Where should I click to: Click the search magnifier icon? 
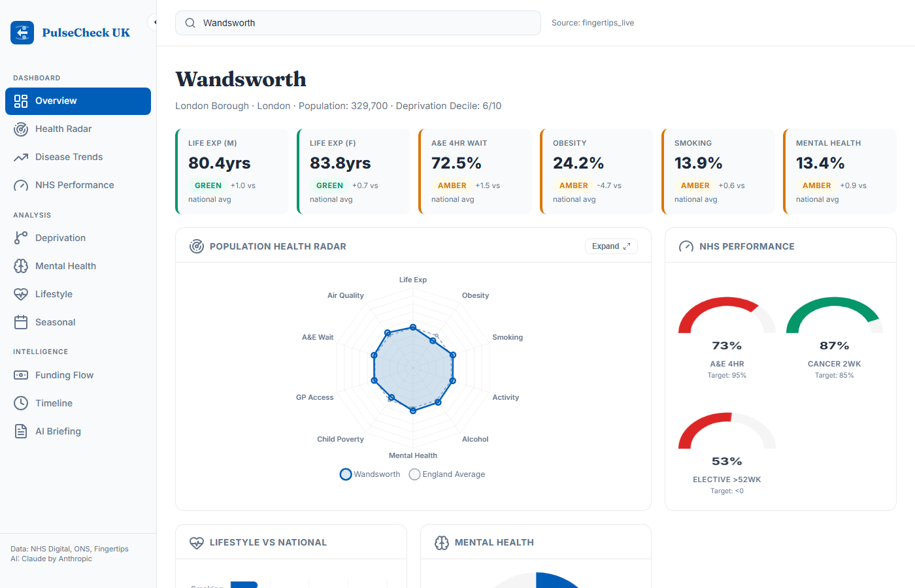click(x=190, y=22)
